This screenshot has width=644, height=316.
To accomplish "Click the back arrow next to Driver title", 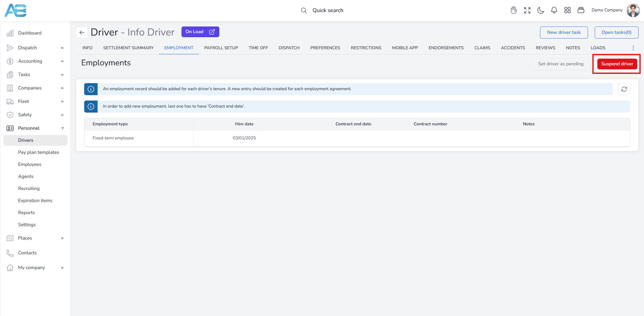I will (x=82, y=33).
